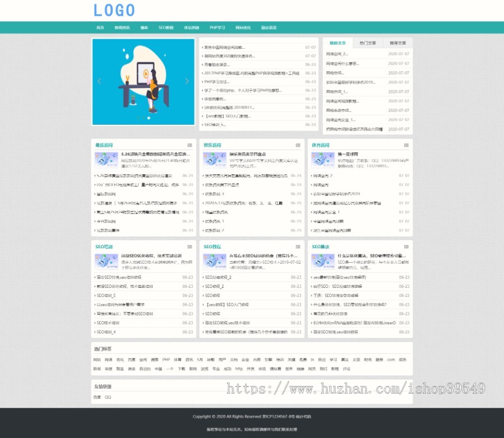The image size is (504, 438).
Task: Open the SEO算法 section heading
Action: coord(320,246)
